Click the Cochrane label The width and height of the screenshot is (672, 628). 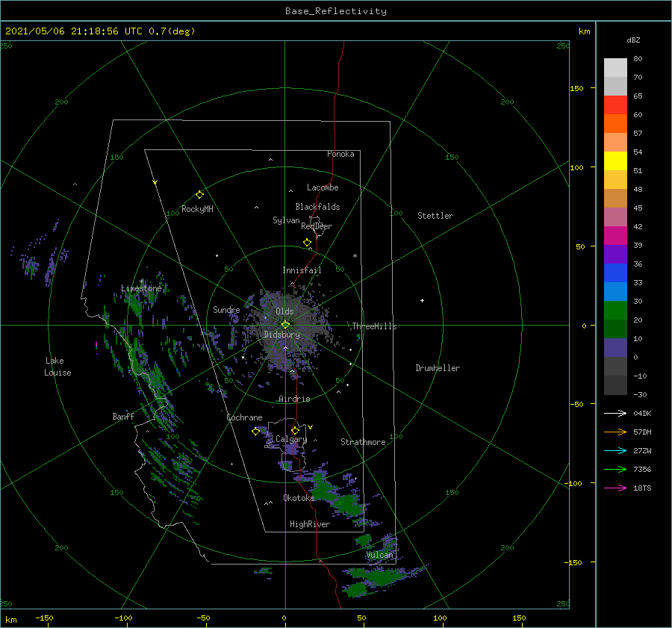[244, 417]
